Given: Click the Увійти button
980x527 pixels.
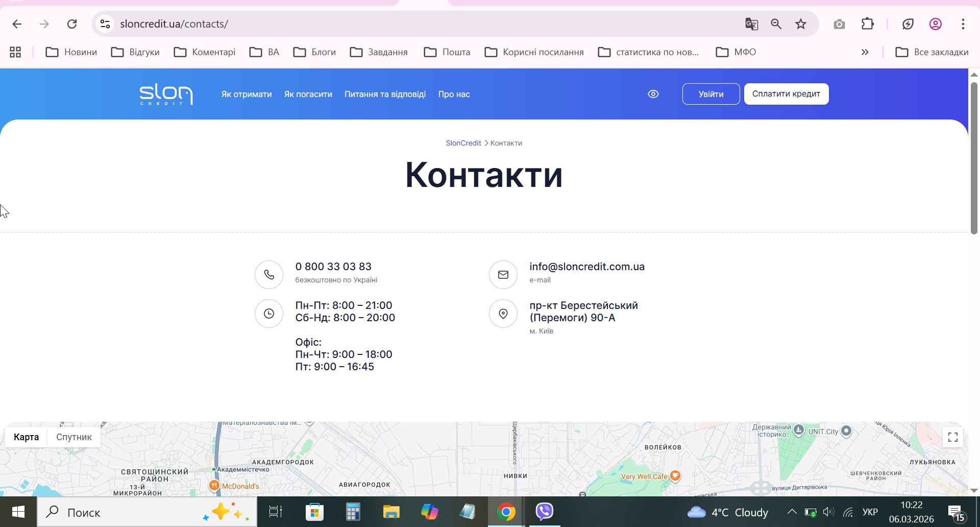Looking at the screenshot, I should pyautogui.click(x=711, y=94).
